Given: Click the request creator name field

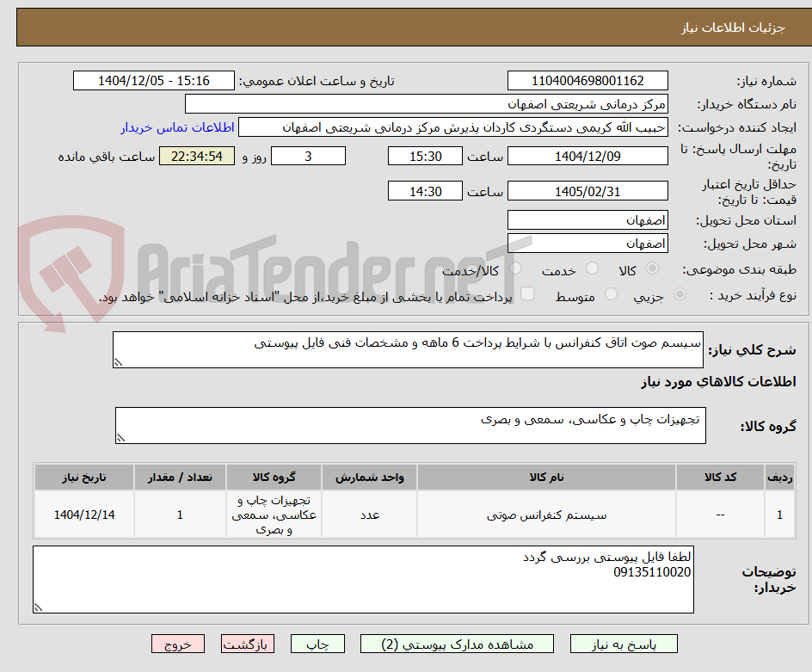Looking at the screenshot, I should click(x=453, y=127).
